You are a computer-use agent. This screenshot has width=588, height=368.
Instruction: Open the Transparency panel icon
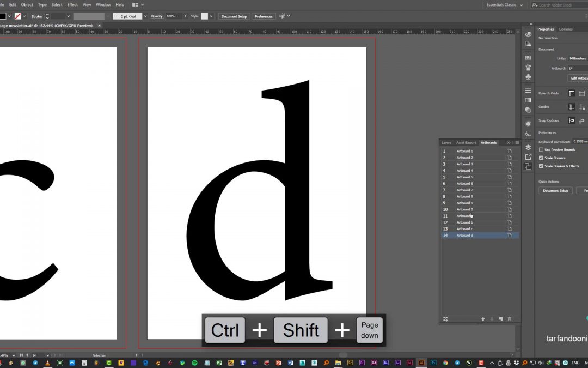tap(528, 110)
